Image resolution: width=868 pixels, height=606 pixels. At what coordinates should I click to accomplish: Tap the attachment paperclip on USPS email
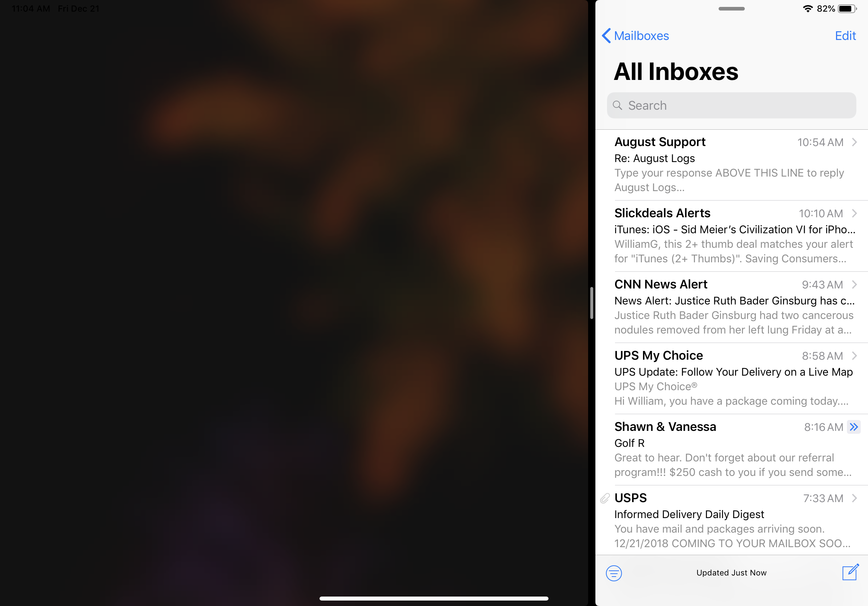tap(605, 498)
